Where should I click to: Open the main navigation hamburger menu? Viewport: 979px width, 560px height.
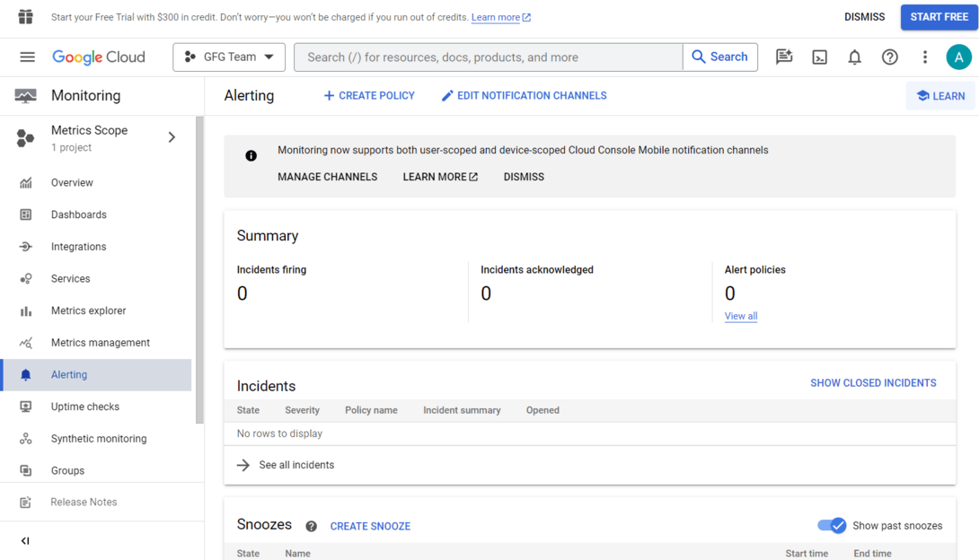click(27, 57)
